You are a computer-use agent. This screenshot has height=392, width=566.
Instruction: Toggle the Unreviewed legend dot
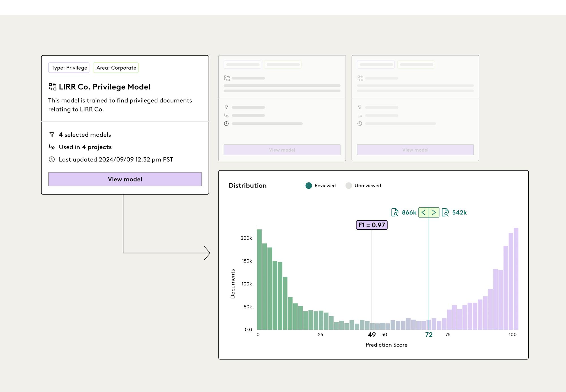tap(349, 186)
